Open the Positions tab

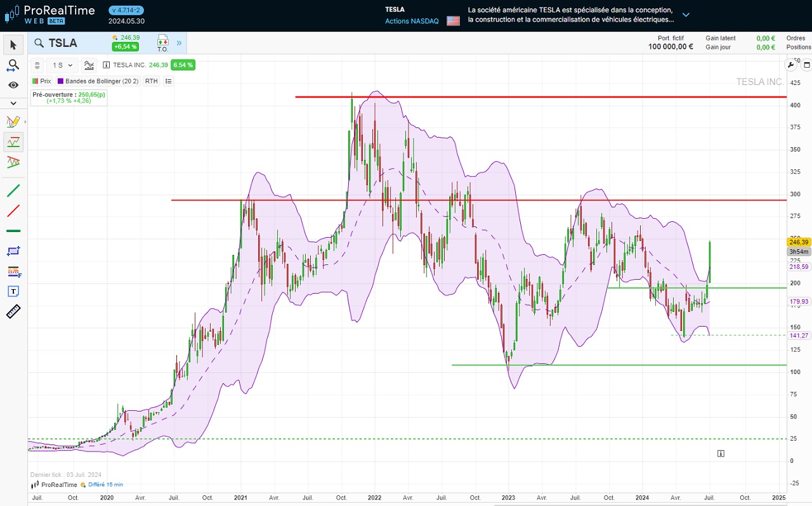798,46
